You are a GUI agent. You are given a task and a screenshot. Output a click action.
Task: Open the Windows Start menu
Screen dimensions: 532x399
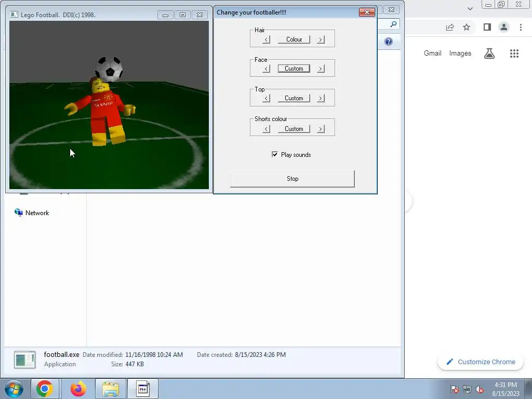(x=14, y=389)
